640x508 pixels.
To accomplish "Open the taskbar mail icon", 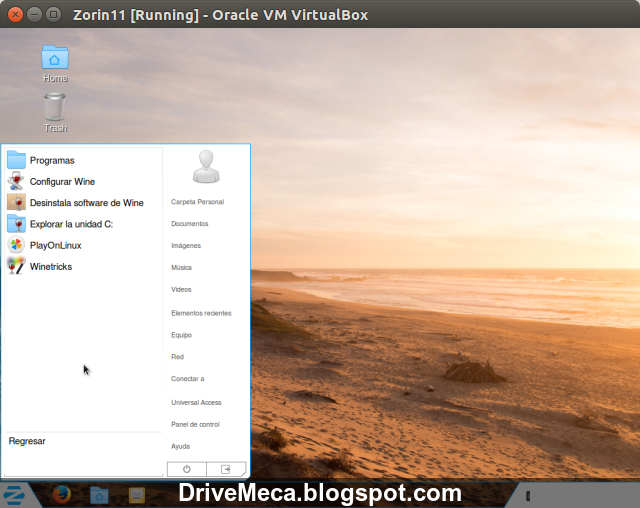I will coord(136,495).
